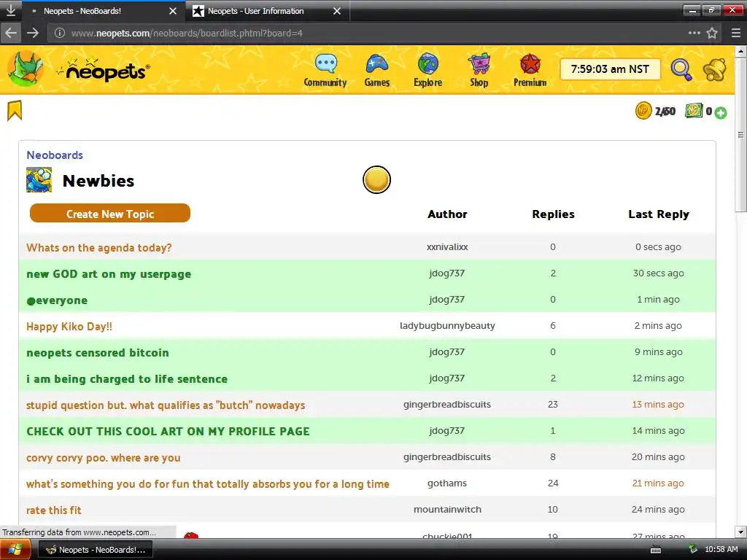Go back with browser back arrow

coord(11,33)
